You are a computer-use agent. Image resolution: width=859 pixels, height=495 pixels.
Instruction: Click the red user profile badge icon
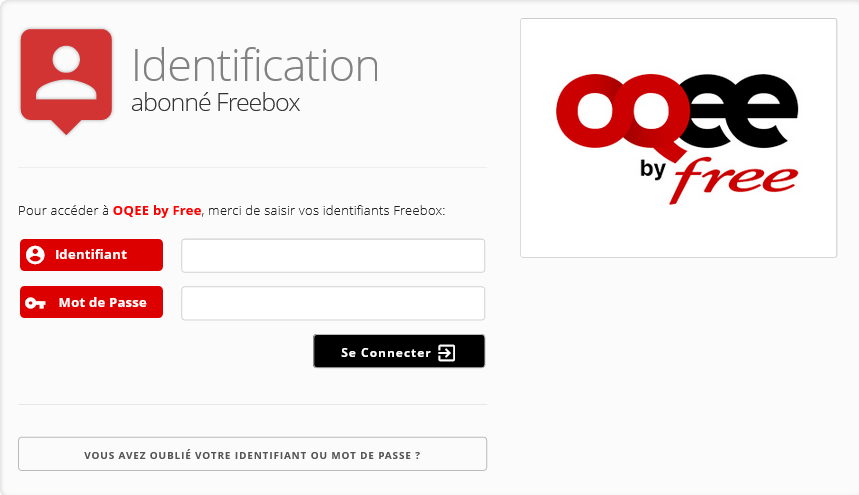(x=66, y=78)
